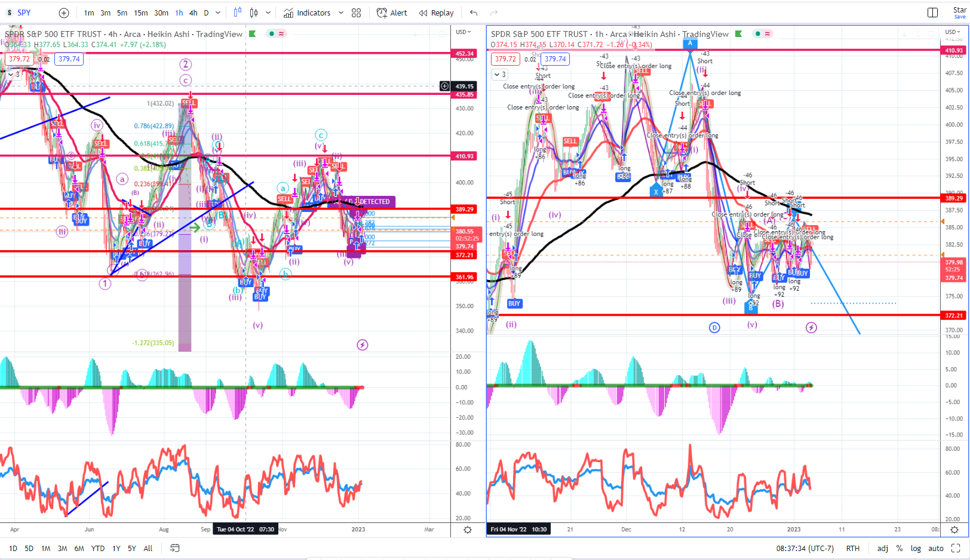Click the green flag on 4h chart
970x560 pixels.
click(x=253, y=34)
